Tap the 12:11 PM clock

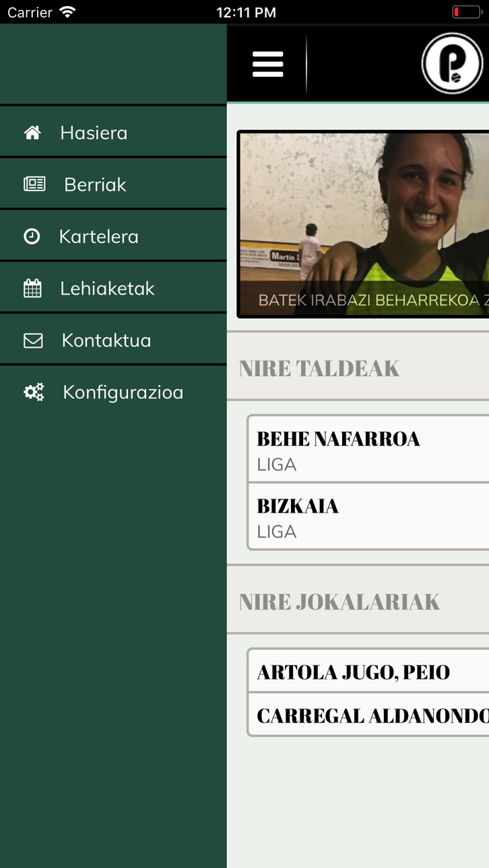[x=246, y=12]
